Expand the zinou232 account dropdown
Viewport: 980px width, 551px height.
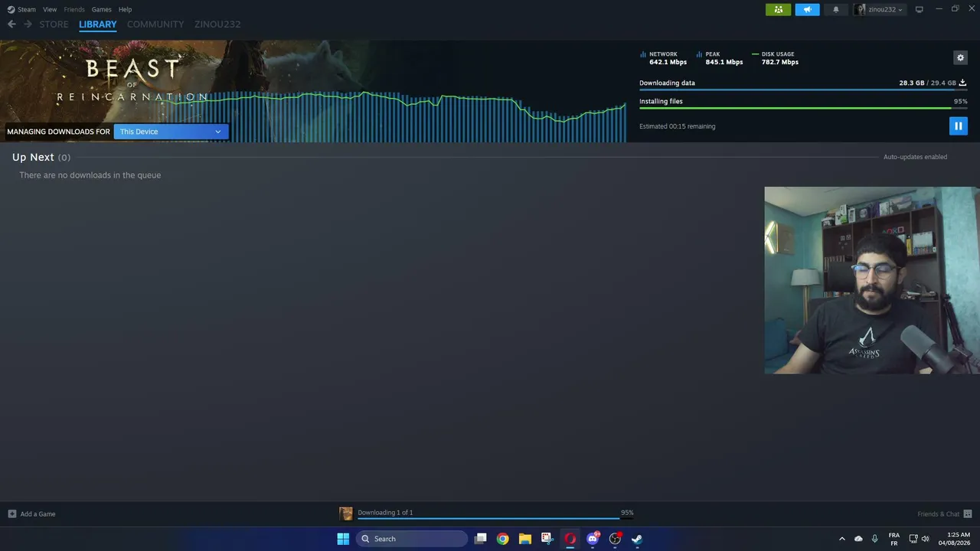[880, 9]
